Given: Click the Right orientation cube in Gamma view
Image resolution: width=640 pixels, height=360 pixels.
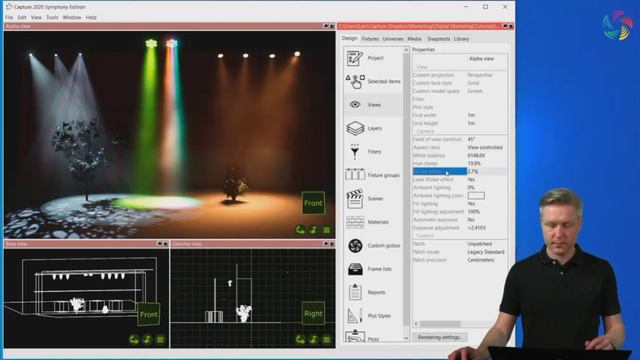Looking at the screenshot, I should [x=313, y=313].
